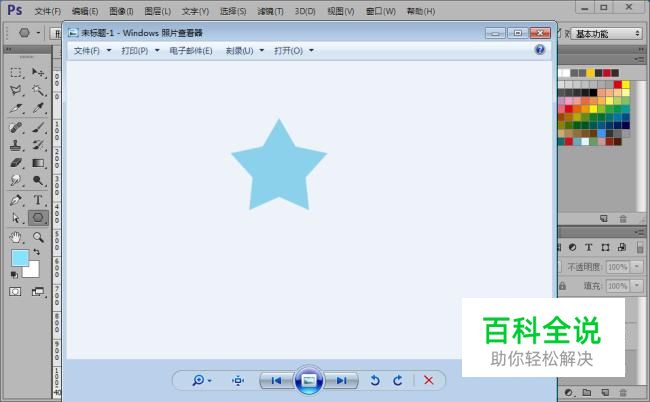650x402 pixels.
Task: Select the Move tool
Action: coord(38,73)
